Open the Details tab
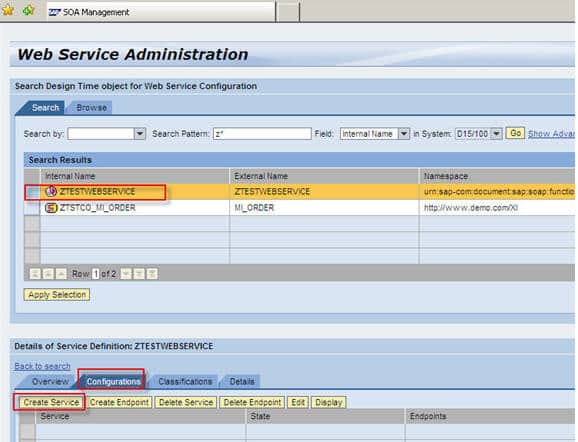Screen dimensions: 578x442 [242, 382]
